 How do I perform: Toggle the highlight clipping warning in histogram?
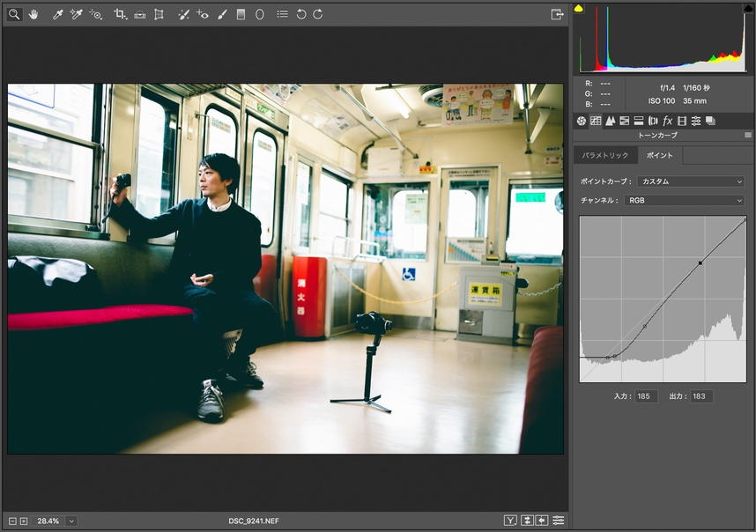(748, 9)
